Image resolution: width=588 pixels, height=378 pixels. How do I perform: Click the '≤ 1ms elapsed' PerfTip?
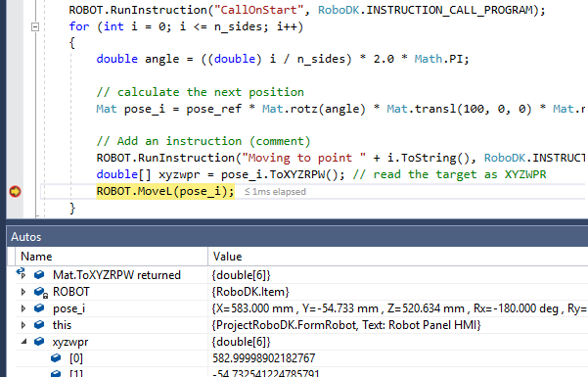tap(275, 192)
